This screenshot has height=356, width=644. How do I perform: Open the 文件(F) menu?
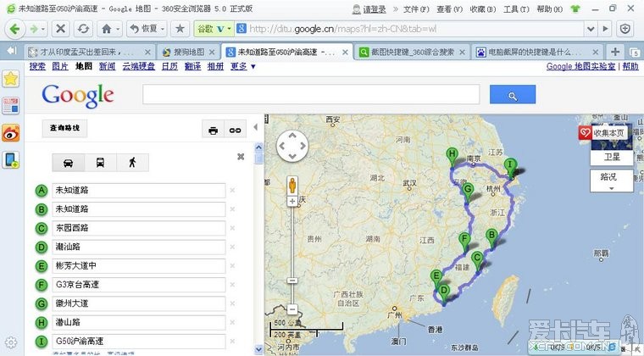tap(416, 8)
